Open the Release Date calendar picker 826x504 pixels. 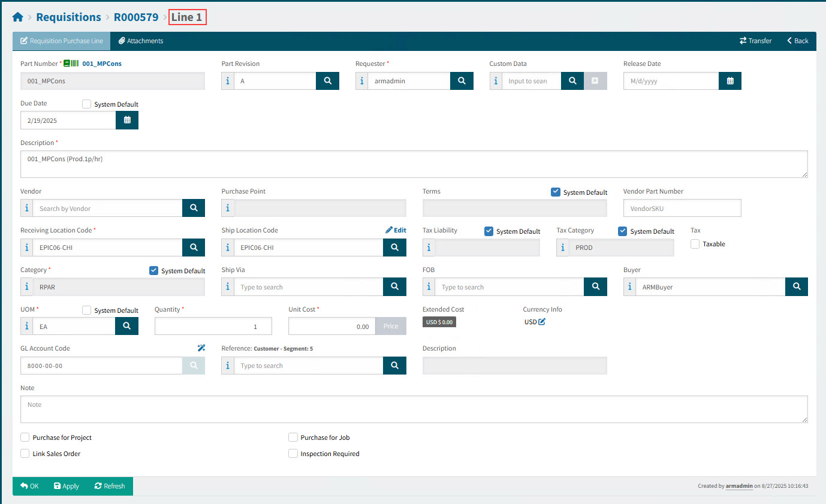point(729,81)
